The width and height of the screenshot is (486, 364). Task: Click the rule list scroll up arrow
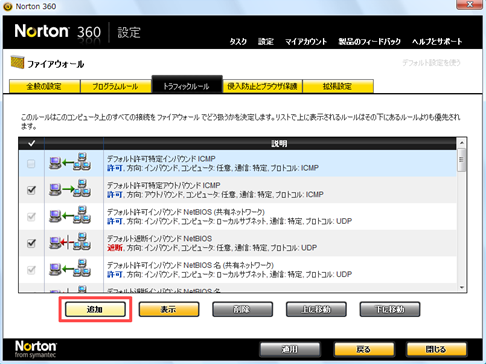[462, 143]
